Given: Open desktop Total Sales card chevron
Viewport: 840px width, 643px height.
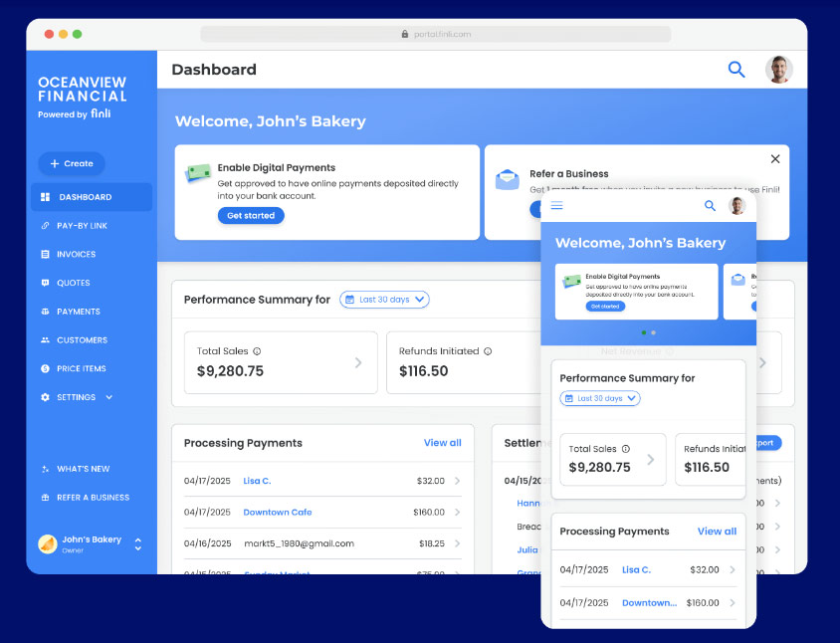Looking at the screenshot, I should [x=358, y=362].
